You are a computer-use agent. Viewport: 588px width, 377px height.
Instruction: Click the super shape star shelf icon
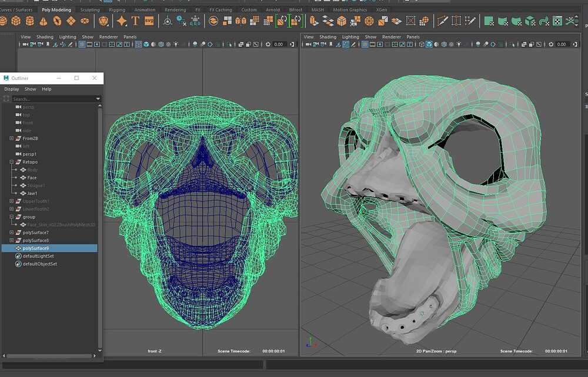click(x=122, y=21)
